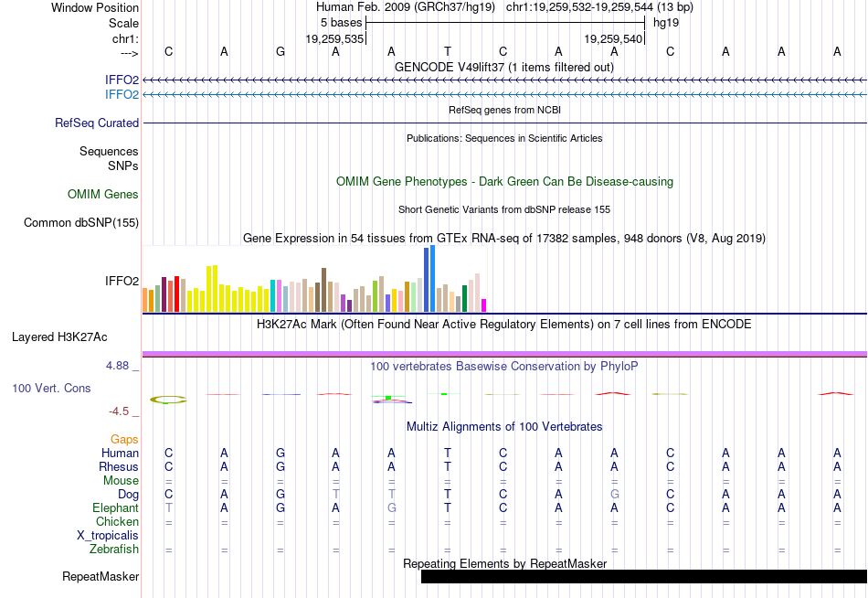
Task: Click the tallest blue GTEx expression bar
Action: [x=432, y=278]
